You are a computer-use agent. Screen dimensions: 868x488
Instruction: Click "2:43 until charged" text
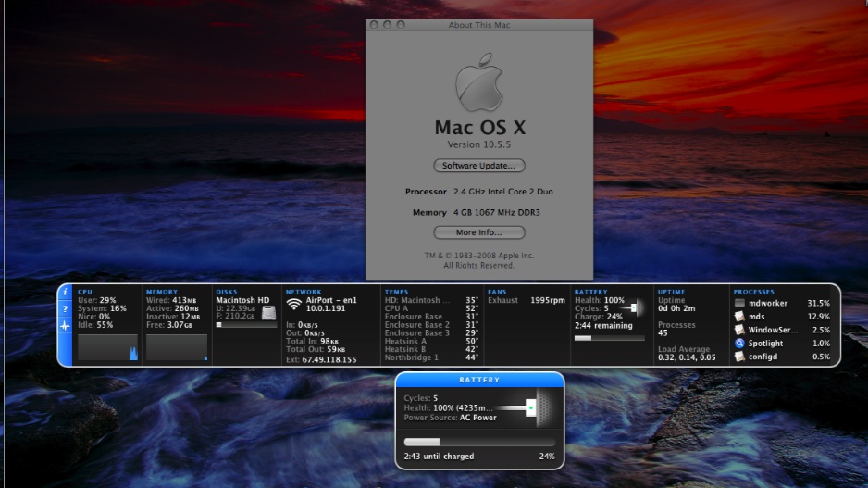coord(439,457)
